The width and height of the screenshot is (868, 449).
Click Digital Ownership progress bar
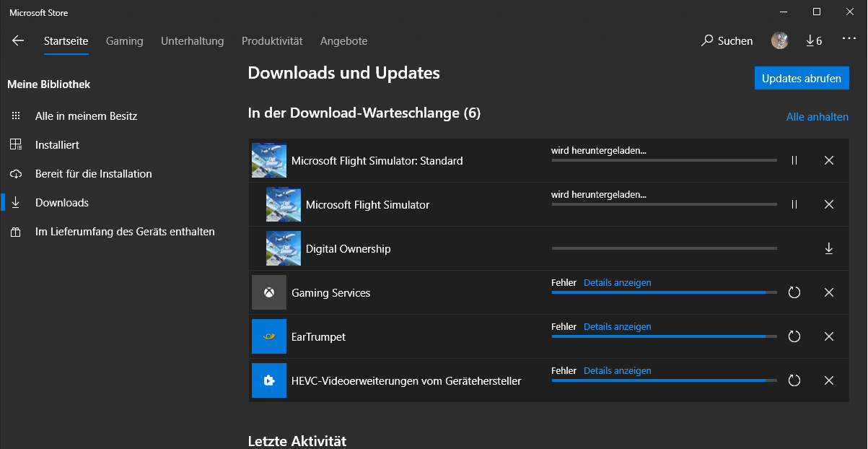pos(665,248)
